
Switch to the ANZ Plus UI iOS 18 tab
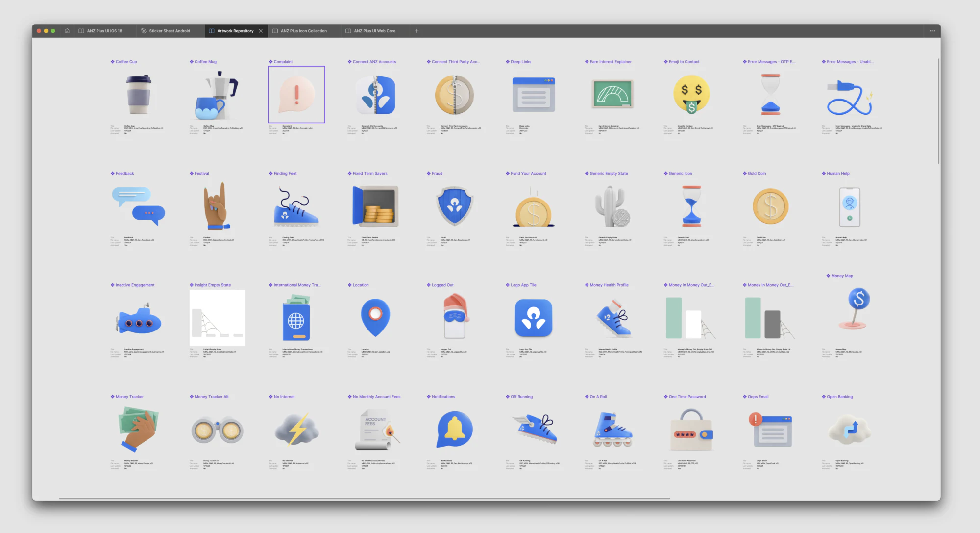coord(104,31)
